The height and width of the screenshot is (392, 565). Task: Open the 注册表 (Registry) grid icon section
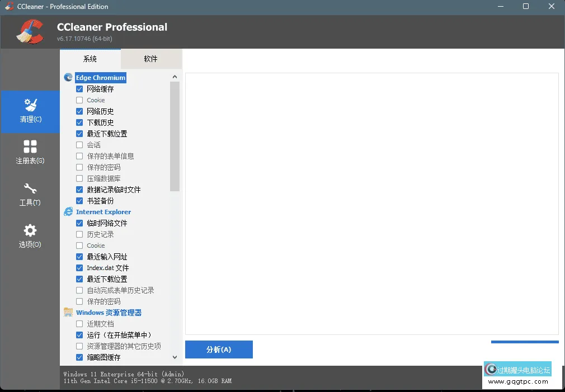click(30, 152)
